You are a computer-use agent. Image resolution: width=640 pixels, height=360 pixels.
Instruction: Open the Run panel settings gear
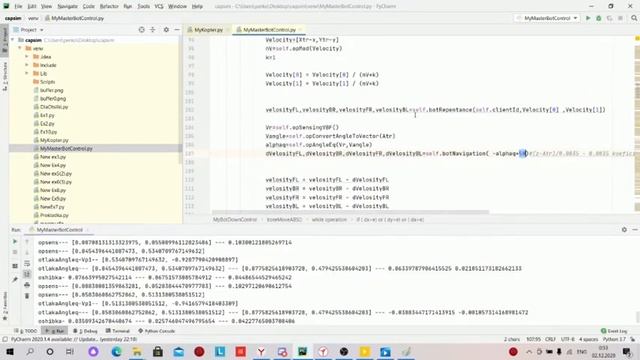(x=624, y=230)
